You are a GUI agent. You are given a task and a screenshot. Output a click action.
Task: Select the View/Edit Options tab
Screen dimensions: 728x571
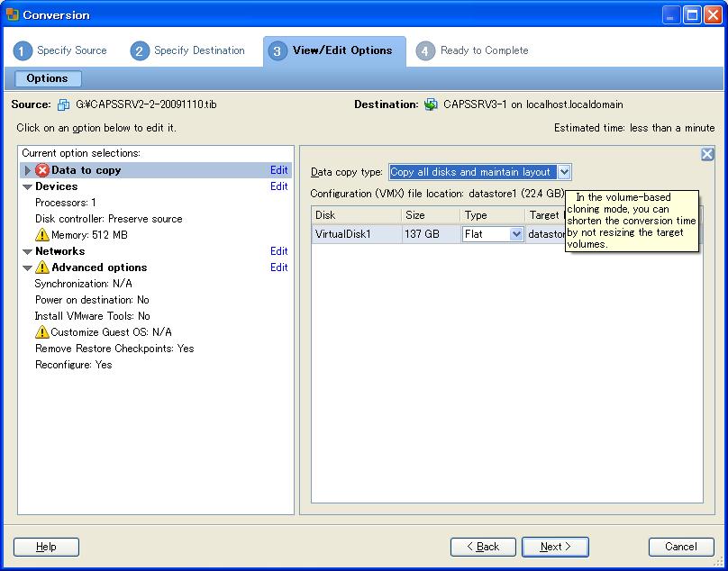pos(334,51)
